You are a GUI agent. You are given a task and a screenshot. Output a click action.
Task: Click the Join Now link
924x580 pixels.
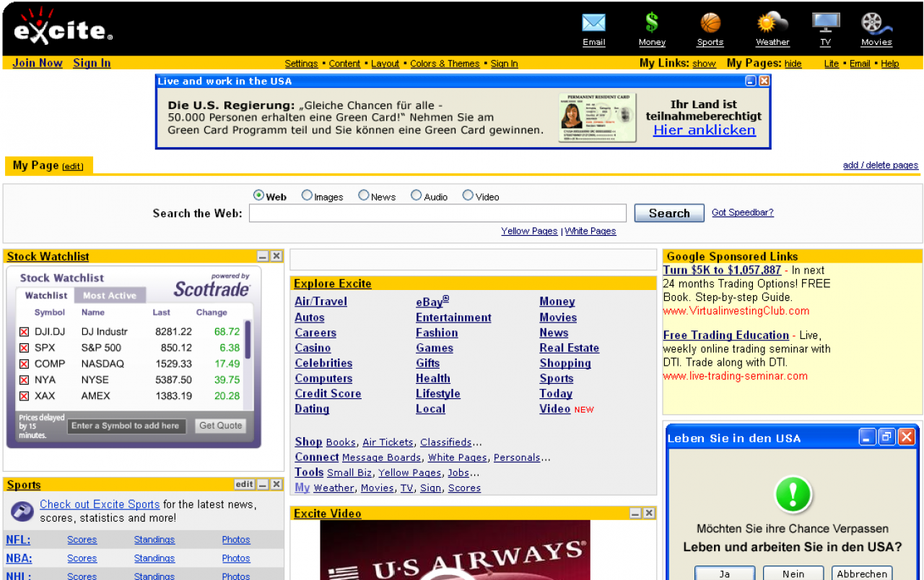pyautogui.click(x=38, y=63)
